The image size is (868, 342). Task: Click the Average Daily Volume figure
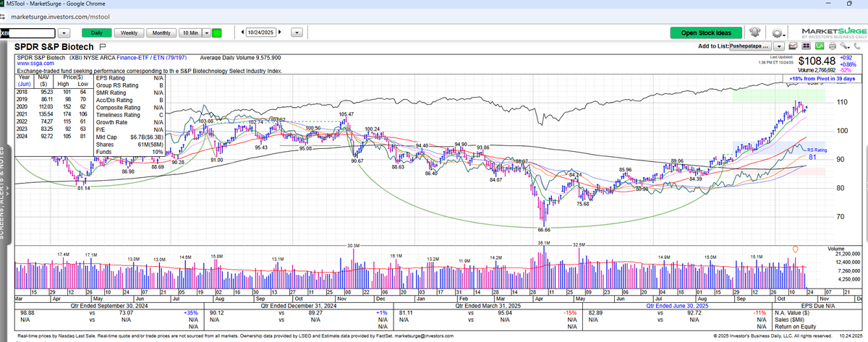(241, 57)
